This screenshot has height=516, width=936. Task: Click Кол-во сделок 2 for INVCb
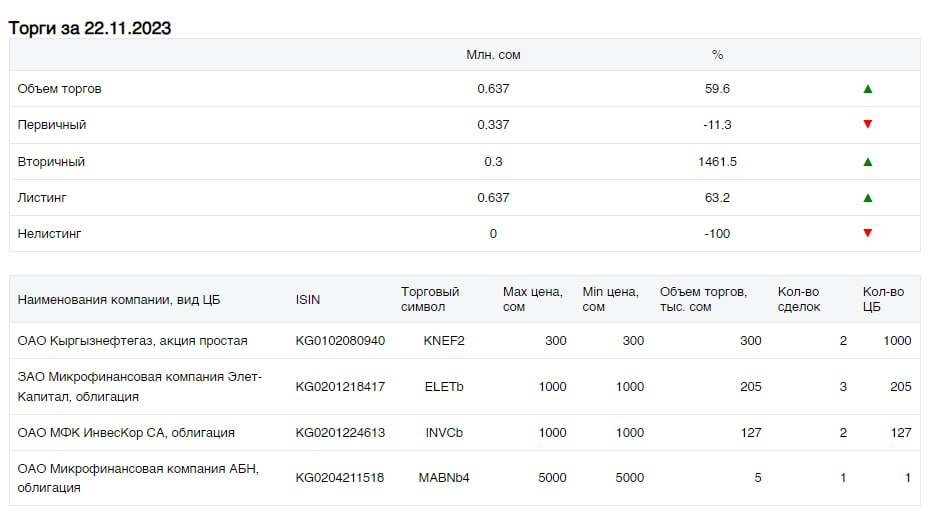(843, 433)
